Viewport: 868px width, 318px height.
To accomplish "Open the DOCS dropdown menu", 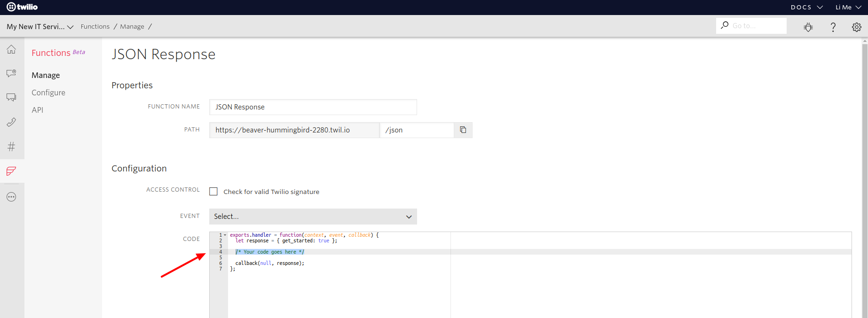I will [x=806, y=7].
